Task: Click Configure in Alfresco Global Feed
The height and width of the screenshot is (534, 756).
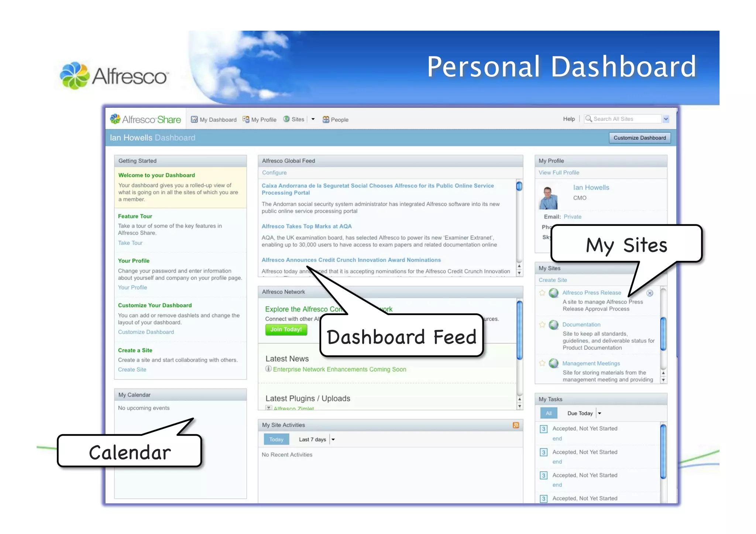Action: 274,172
